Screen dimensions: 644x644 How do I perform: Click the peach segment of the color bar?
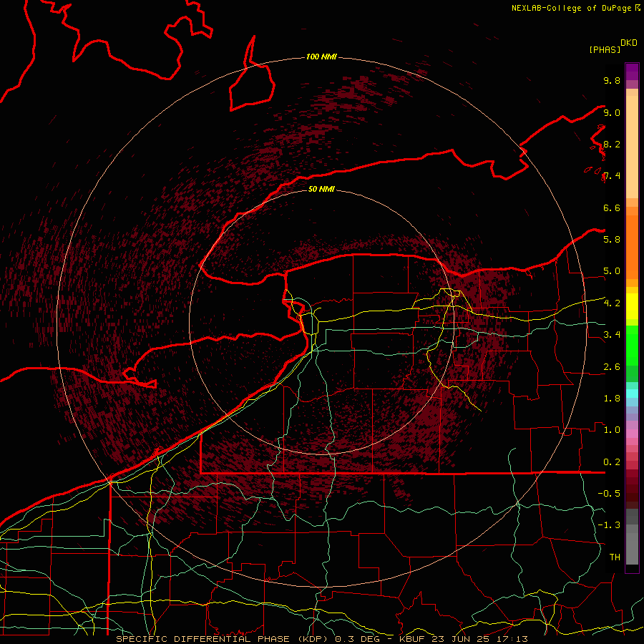point(632,147)
